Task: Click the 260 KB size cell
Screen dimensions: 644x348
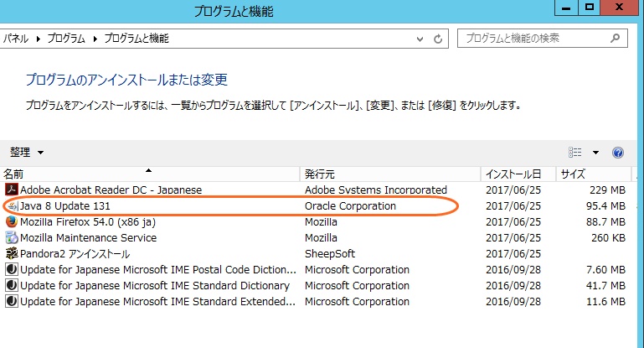Action: click(x=608, y=238)
